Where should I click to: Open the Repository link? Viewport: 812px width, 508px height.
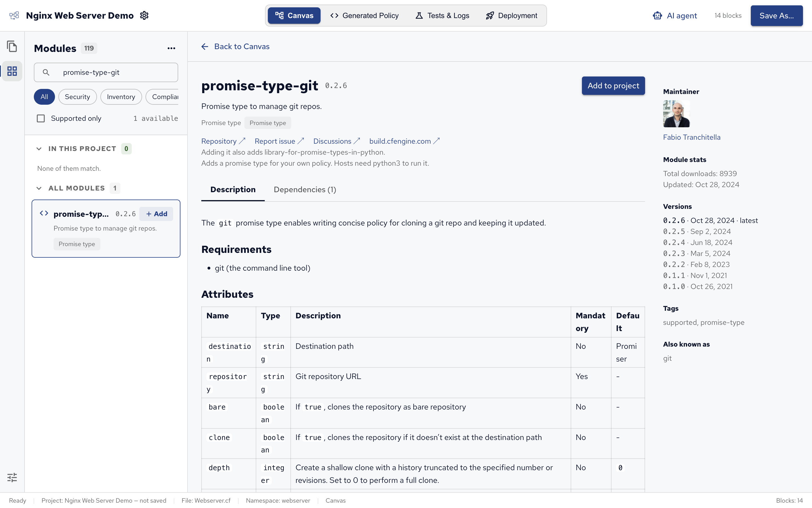(224, 141)
